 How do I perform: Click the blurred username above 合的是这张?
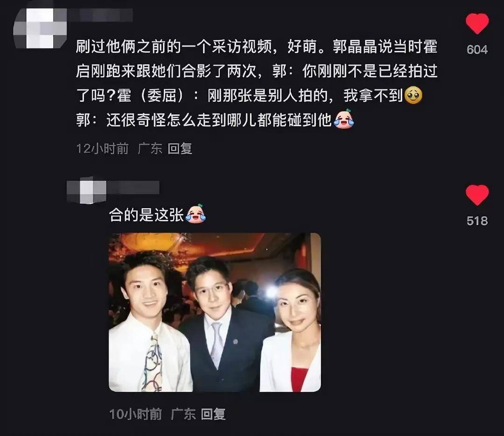(133, 188)
